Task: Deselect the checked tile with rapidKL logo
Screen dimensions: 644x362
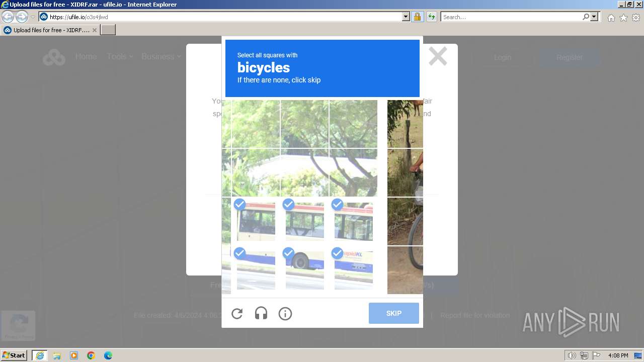Action: tap(354, 270)
